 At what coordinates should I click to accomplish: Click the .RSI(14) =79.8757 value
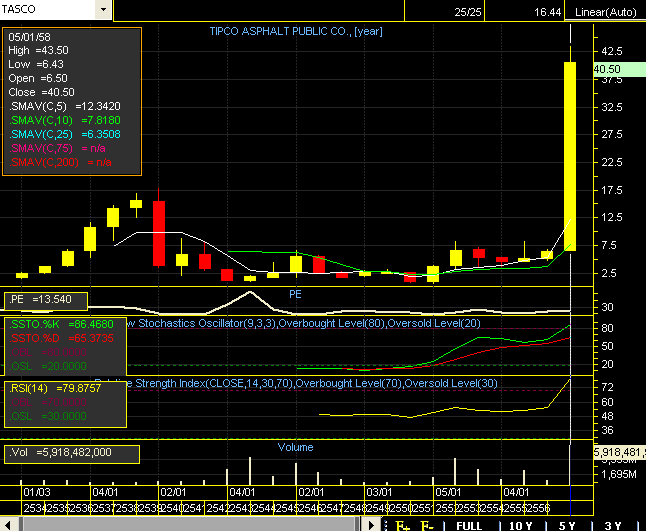click(x=55, y=388)
